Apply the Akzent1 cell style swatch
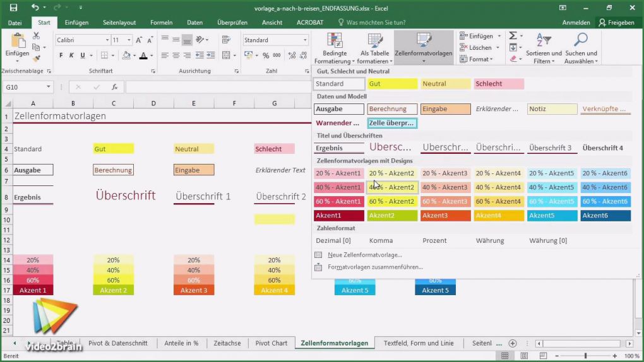The width and height of the screenshot is (644, 362). [x=339, y=216]
